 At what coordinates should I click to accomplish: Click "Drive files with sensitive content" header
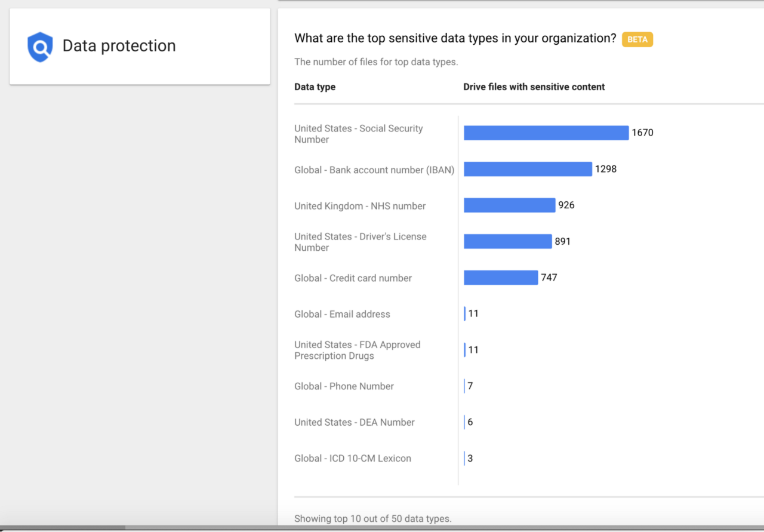click(x=534, y=87)
